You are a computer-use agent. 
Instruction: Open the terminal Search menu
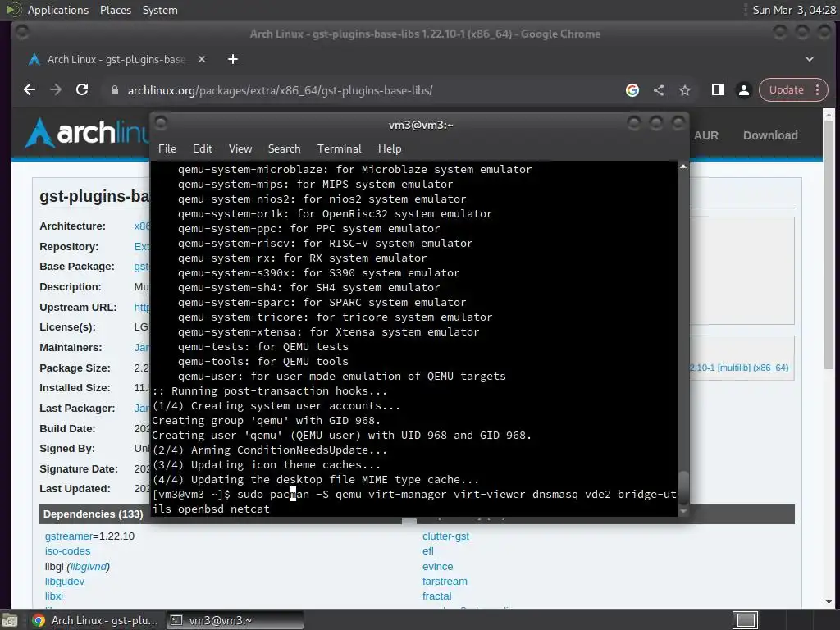284,149
